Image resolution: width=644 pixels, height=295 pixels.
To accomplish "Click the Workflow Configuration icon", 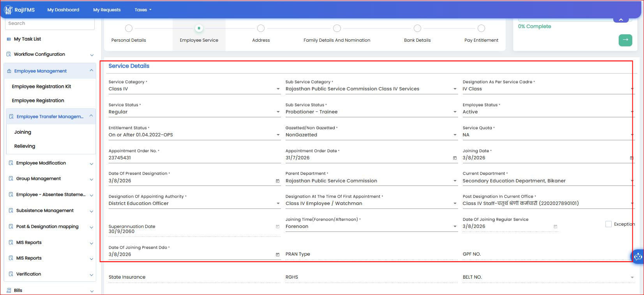I will pyautogui.click(x=9, y=54).
